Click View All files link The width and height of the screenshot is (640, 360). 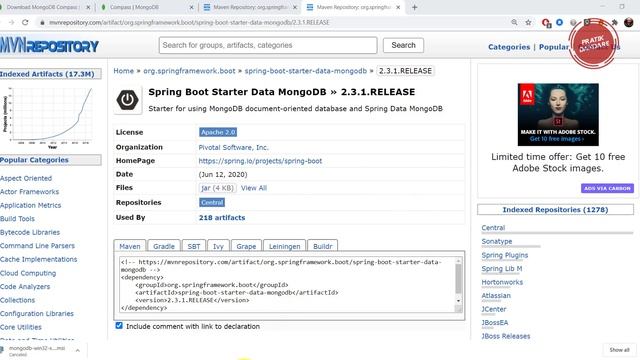click(253, 188)
